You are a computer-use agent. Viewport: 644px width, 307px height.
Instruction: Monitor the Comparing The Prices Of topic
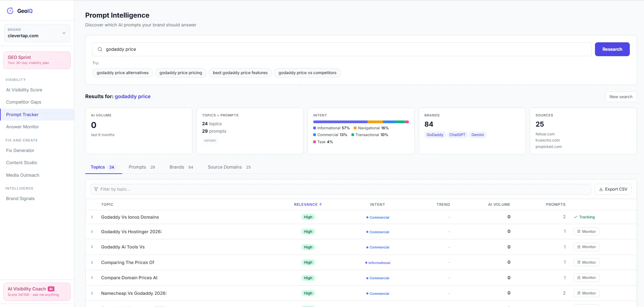point(586,262)
